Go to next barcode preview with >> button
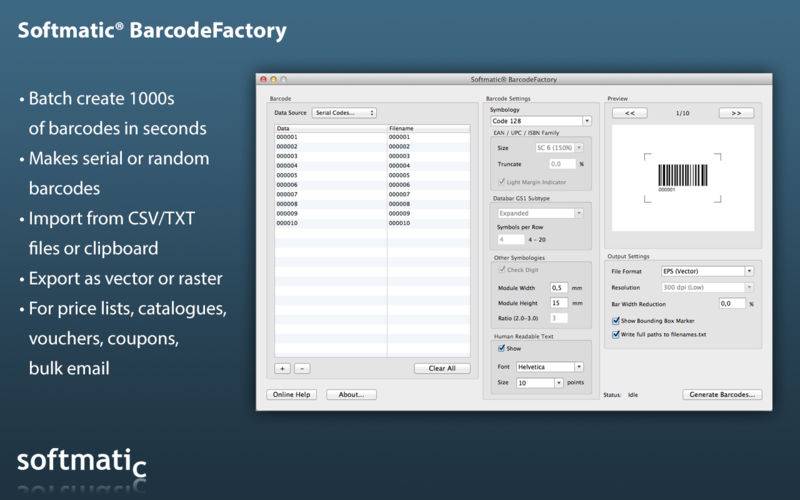Viewport: 800px width, 500px height. 736,113
